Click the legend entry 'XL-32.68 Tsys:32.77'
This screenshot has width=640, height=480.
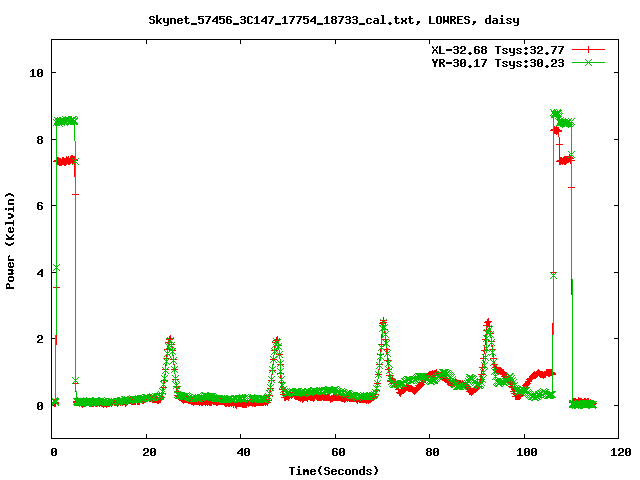[x=498, y=50]
